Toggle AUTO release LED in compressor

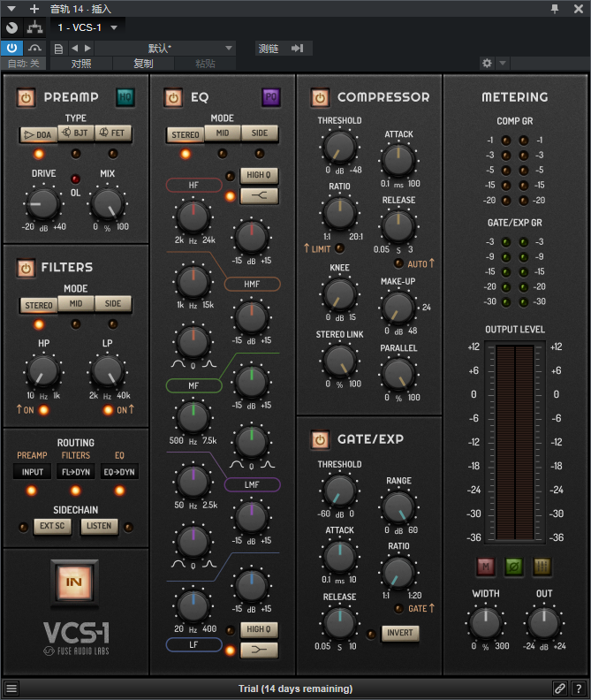coord(398,263)
